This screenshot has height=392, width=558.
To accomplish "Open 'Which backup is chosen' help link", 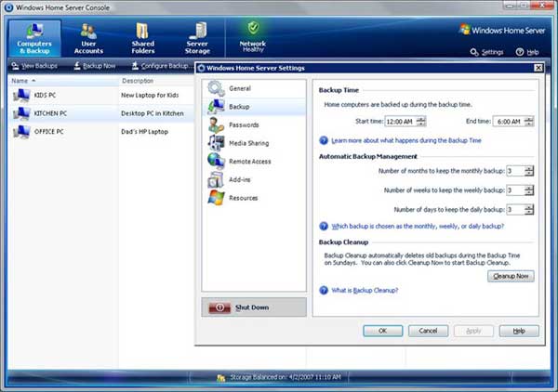I will (x=418, y=226).
